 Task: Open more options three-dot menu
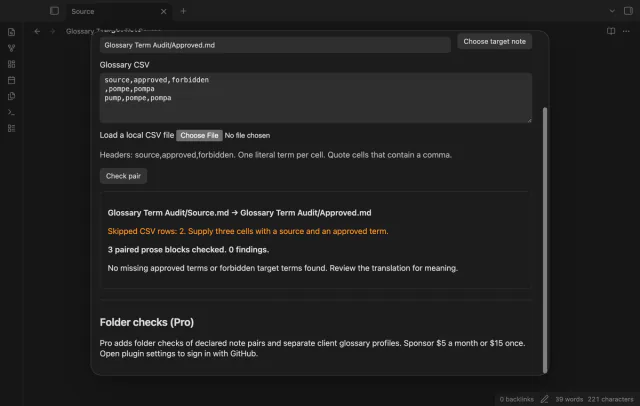(x=626, y=31)
